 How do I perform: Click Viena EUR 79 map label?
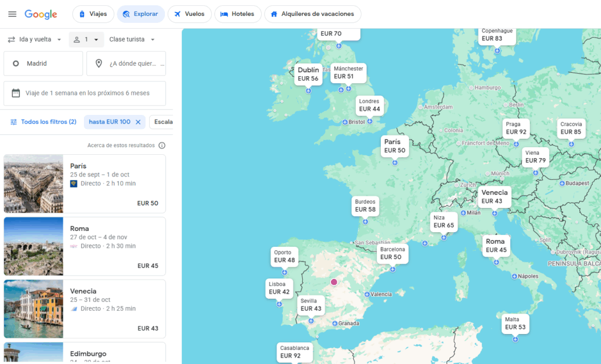[x=535, y=157]
